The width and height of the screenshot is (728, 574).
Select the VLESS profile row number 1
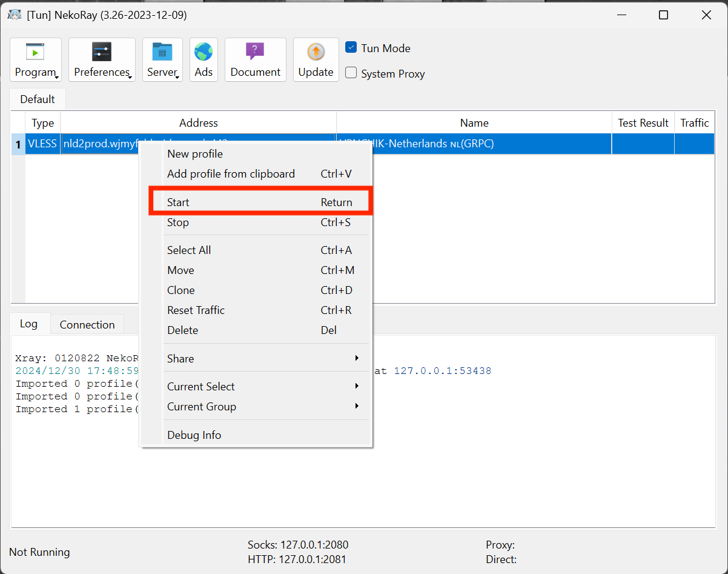18,144
